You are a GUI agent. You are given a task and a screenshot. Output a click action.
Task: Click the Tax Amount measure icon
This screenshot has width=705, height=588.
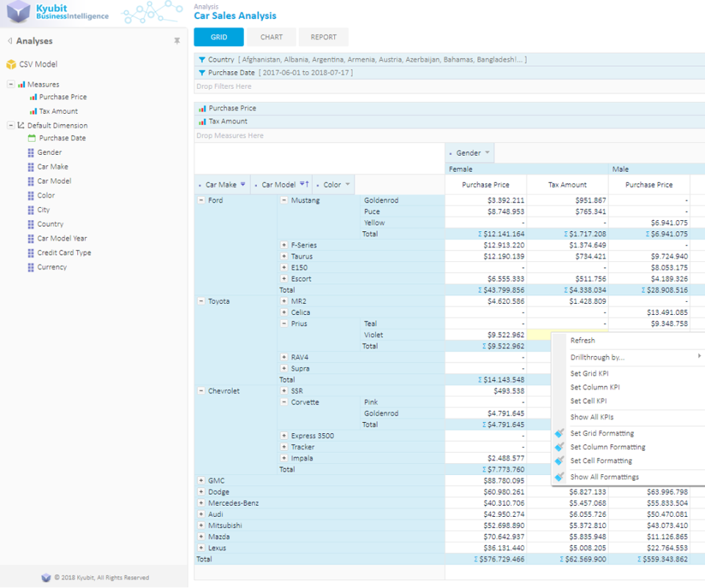click(x=32, y=110)
